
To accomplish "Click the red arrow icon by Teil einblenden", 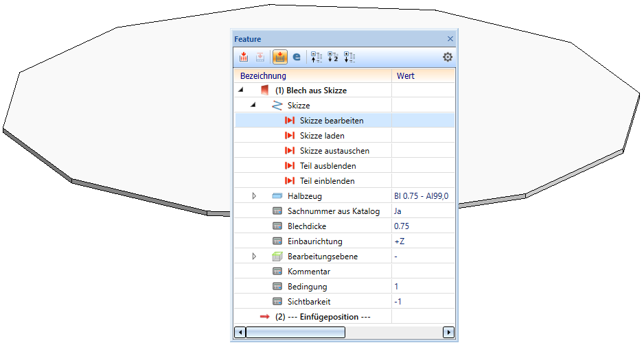I will coord(290,181).
